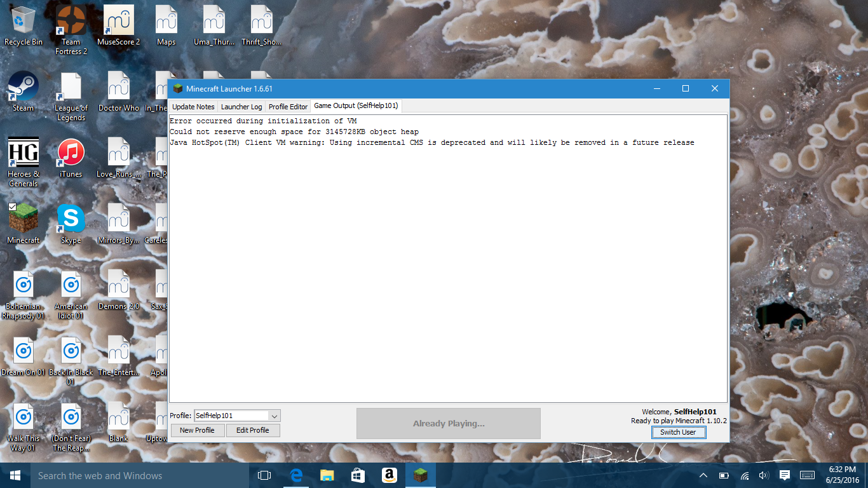
Task: Untick the checkbox on the Minecraft desktop icon
Action: coord(13,207)
